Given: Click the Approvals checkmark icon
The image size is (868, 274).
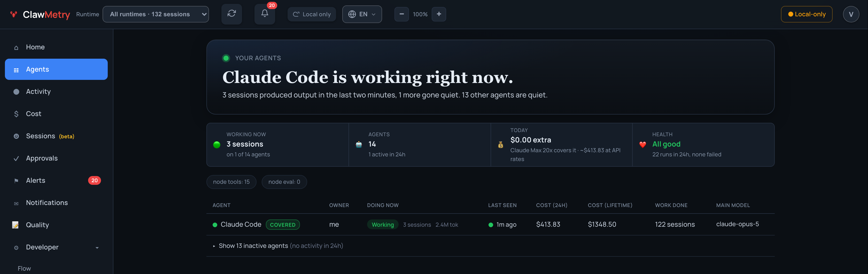Looking at the screenshot, I should (16, 158).
